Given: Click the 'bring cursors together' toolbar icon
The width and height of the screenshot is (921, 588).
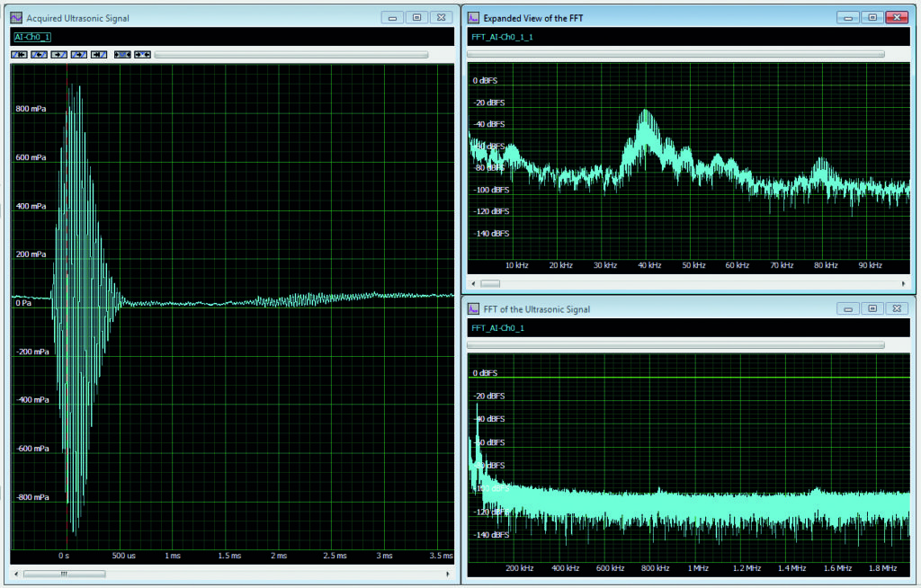Looking at the screenshot, I should 145,54.
